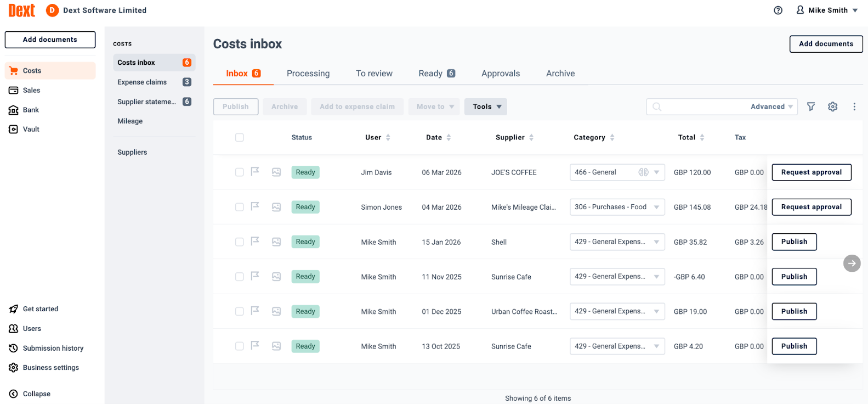Viewport: 868px width, 404px height.
Task: View image of JOE'S COFFEE receipt
Action: coord(276,172)
